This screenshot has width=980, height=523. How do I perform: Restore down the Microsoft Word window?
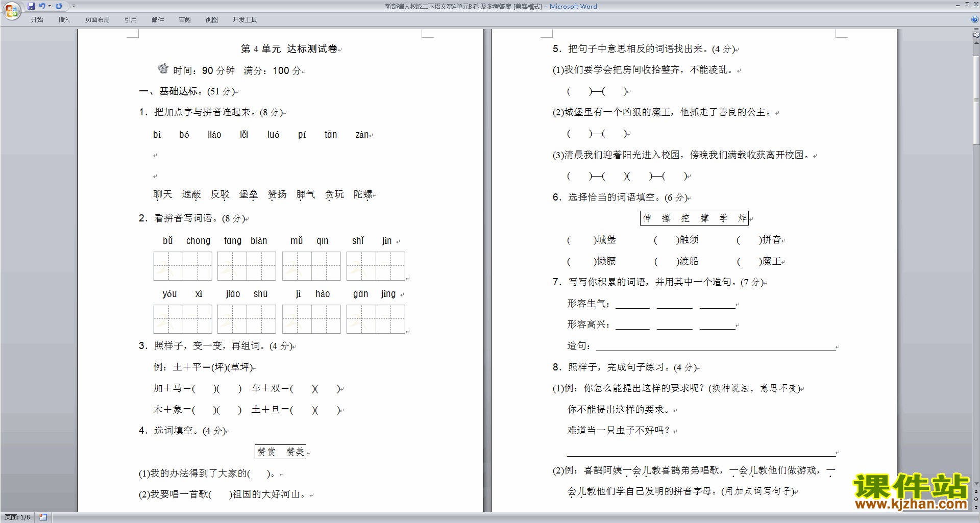(967, 5)
